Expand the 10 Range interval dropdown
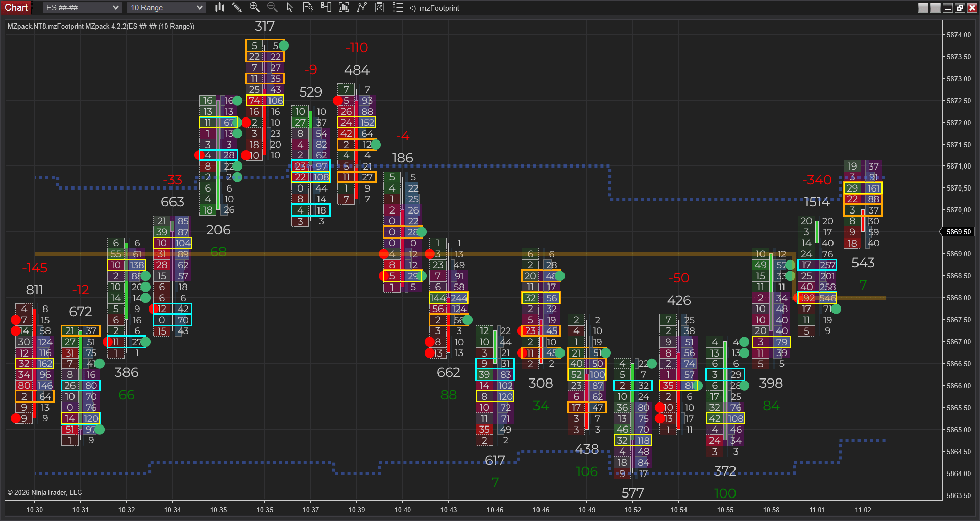This screenshot has height=521, width=980. tap(166, 8)
